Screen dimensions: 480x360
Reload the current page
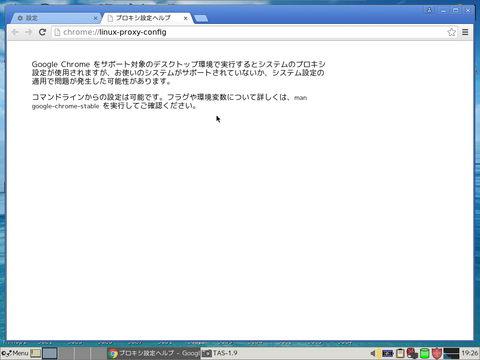pos(42,32)
